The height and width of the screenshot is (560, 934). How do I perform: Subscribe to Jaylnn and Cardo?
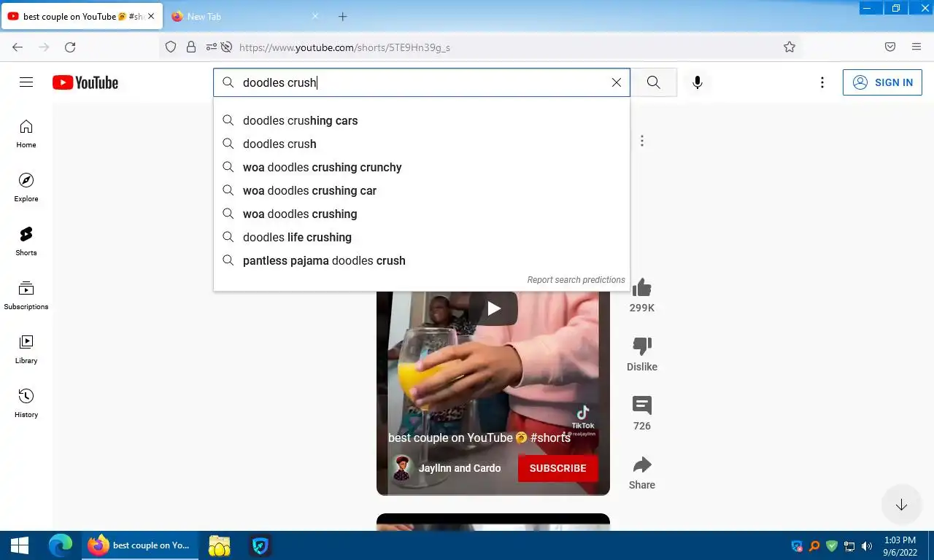click(x=558, y=468)
